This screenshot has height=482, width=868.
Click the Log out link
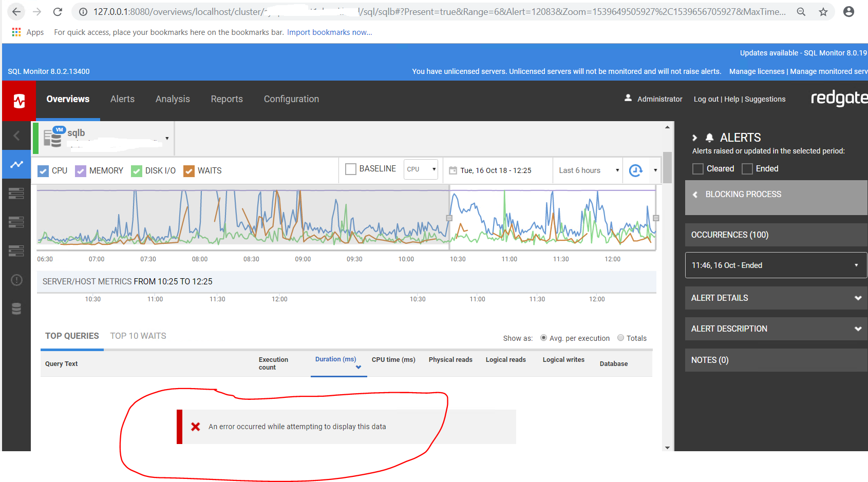click(706, 99)
